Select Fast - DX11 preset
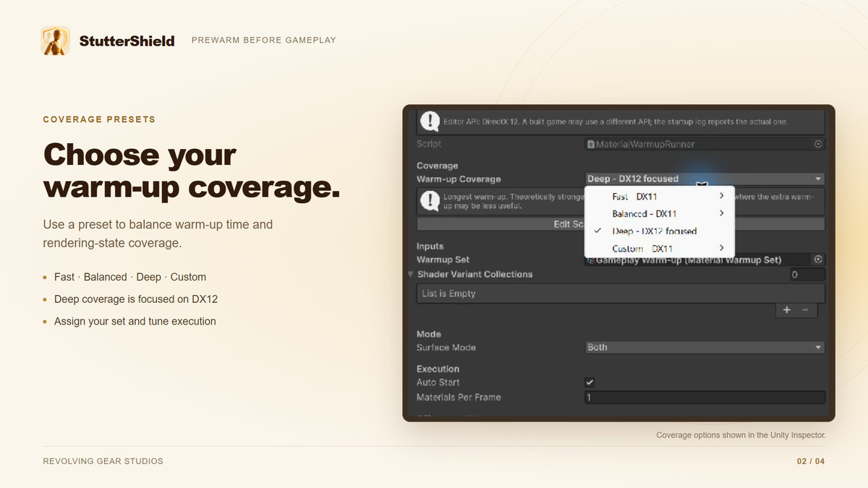The width and height of the screenshot is (868, 488). tap(660, 197)
